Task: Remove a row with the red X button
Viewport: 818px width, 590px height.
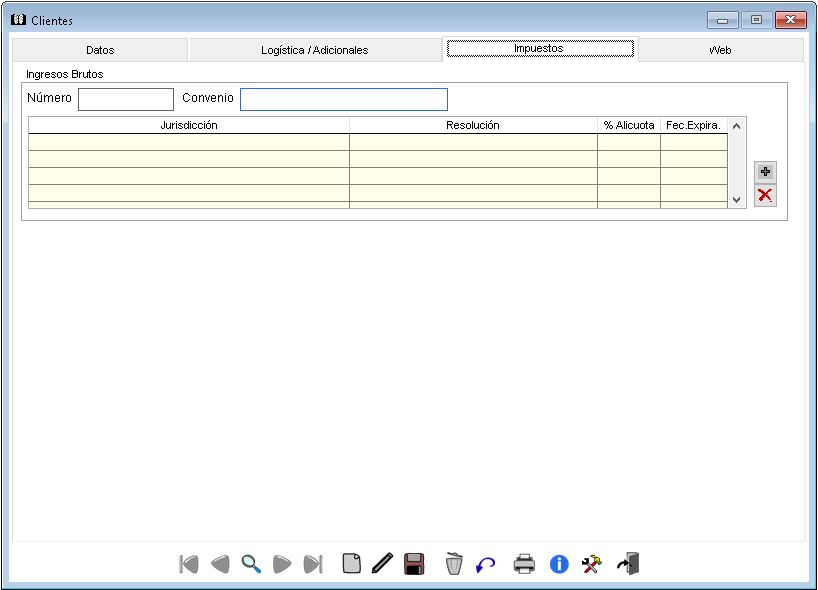Action: 765,196
